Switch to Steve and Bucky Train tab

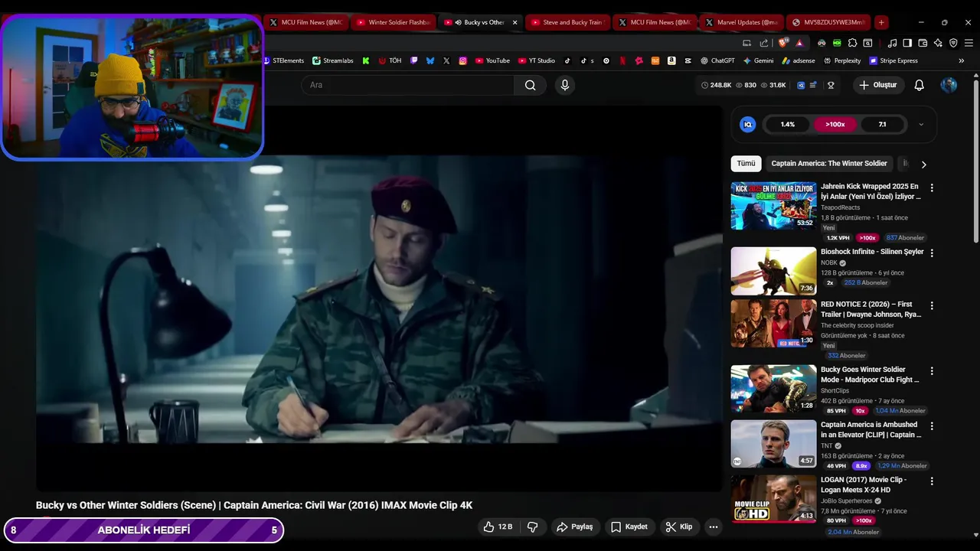(x=567, y=22)
